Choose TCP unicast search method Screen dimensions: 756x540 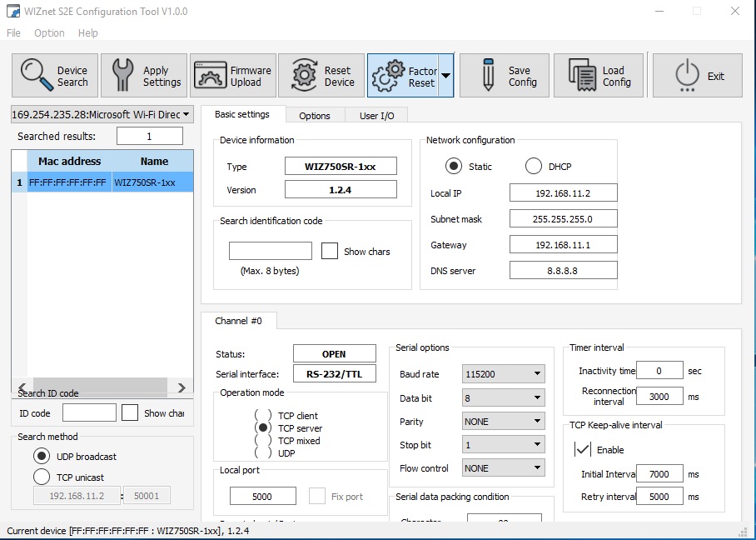pyautogui.click(x=42, y=477)
